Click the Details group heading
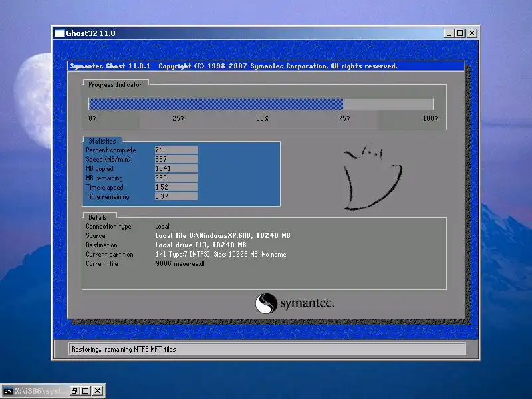Viewport: 532px width, 399px height. (98, 217)
